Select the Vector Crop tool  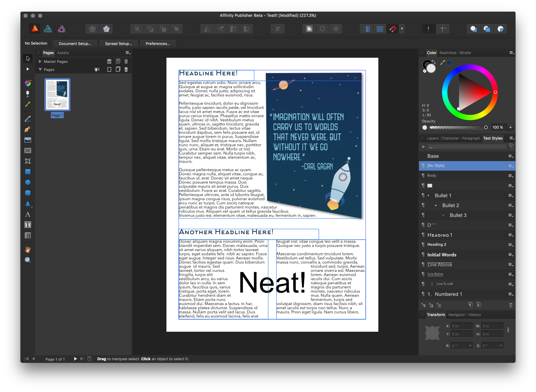pos(28,161)
